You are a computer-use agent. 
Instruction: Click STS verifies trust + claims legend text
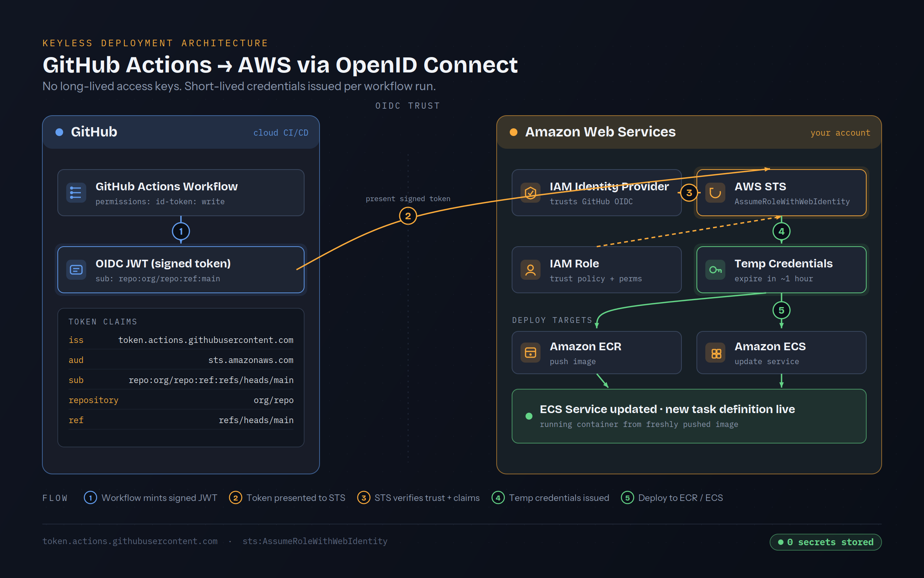pyautogui.click(x=427, y=497)
